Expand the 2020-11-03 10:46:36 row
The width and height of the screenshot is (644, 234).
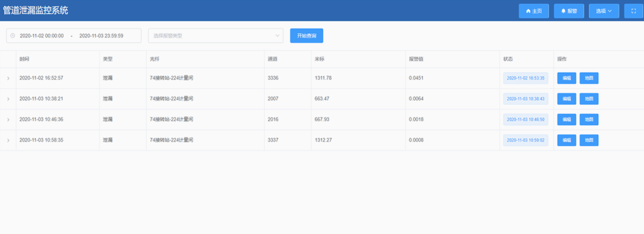pos(8,120)
